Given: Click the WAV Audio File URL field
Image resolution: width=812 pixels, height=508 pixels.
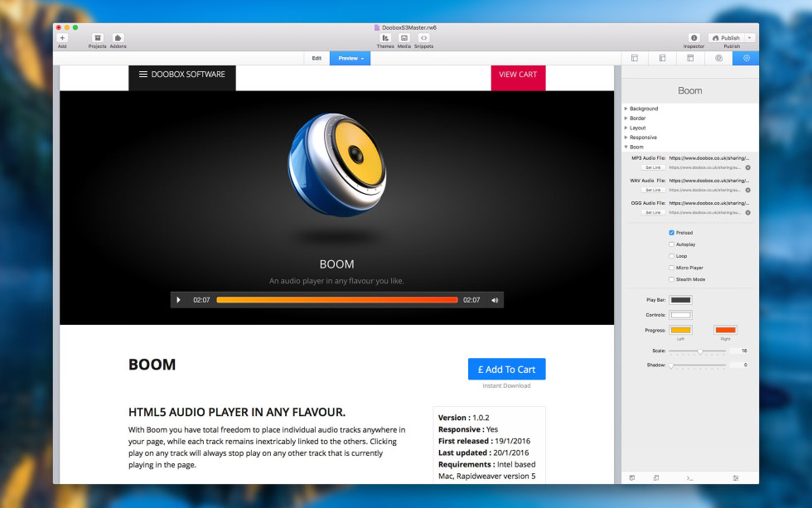Looking at the screenshot, I should tap(709, 181).
